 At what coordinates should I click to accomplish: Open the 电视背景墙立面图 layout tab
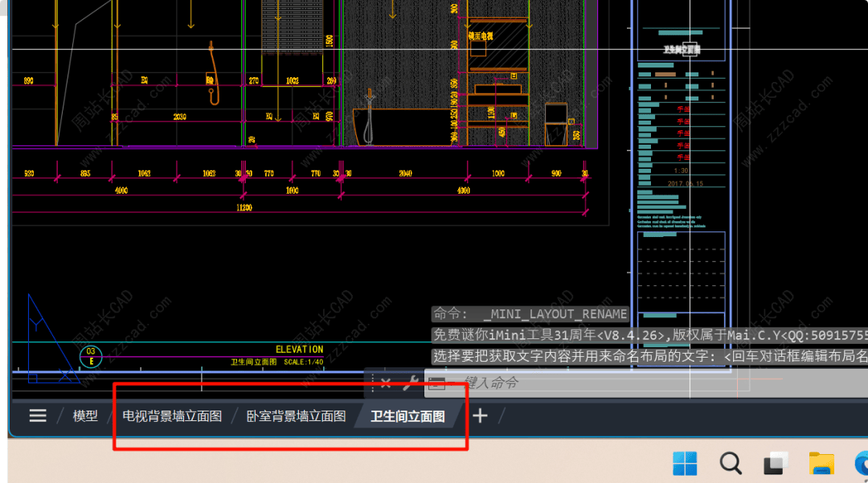tap(172, 416)
